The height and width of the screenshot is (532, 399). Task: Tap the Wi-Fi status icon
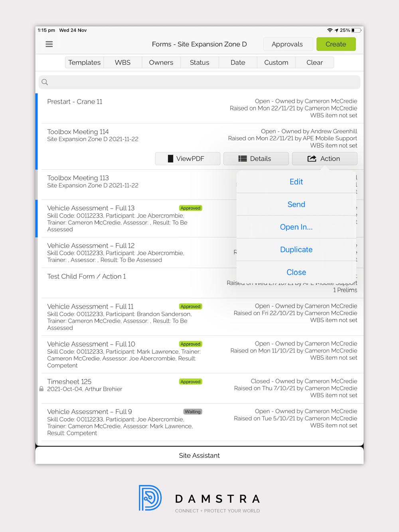pyautogui.click(x=330, y=30)
